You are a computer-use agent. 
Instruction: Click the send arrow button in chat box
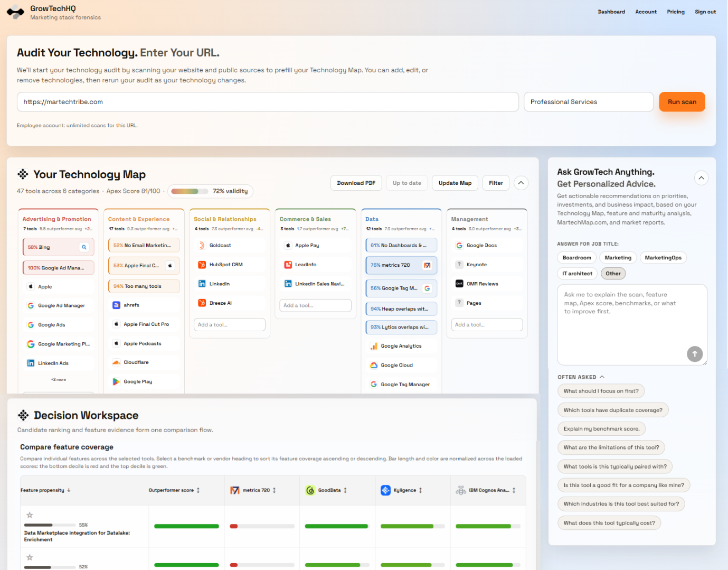[695, 354]
